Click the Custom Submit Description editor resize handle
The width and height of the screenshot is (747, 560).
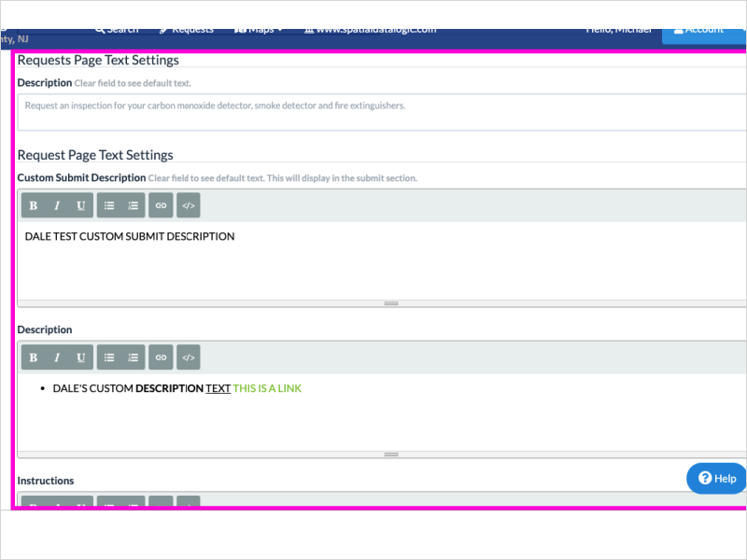coord(391,303)
